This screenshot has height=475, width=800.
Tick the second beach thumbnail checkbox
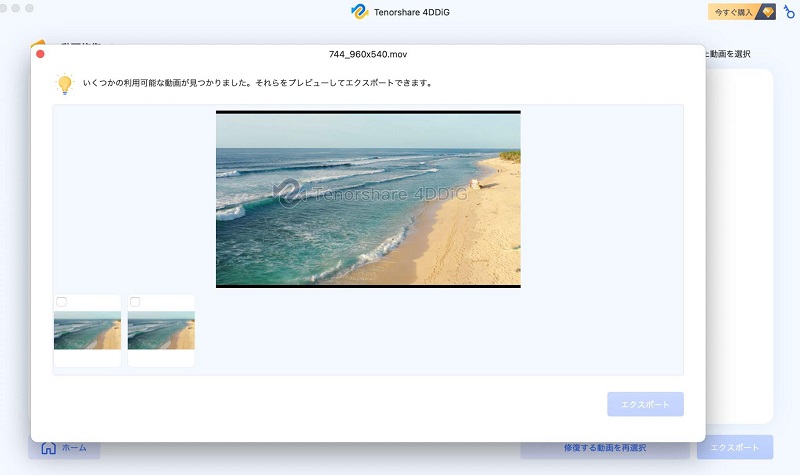click(135, 302)
